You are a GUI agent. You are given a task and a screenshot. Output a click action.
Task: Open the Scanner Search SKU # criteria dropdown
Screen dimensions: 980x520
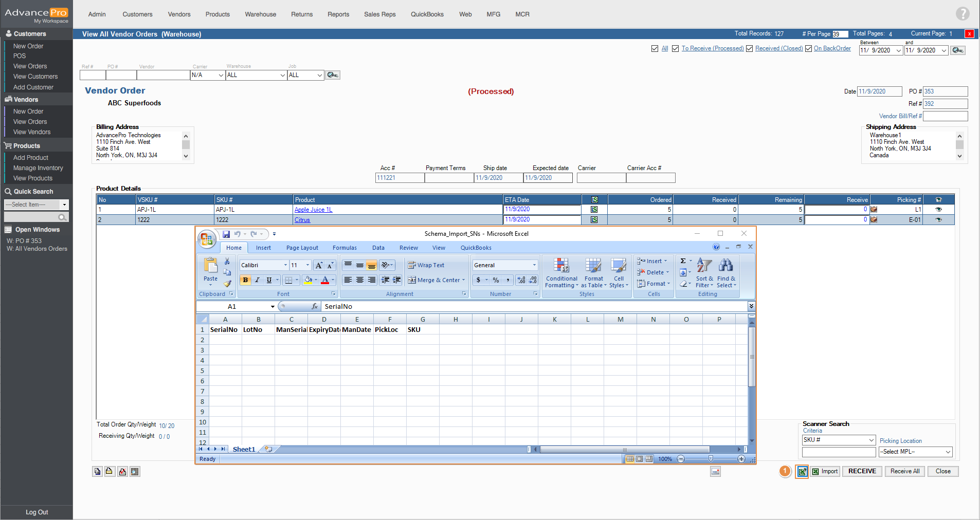point(838,440)
